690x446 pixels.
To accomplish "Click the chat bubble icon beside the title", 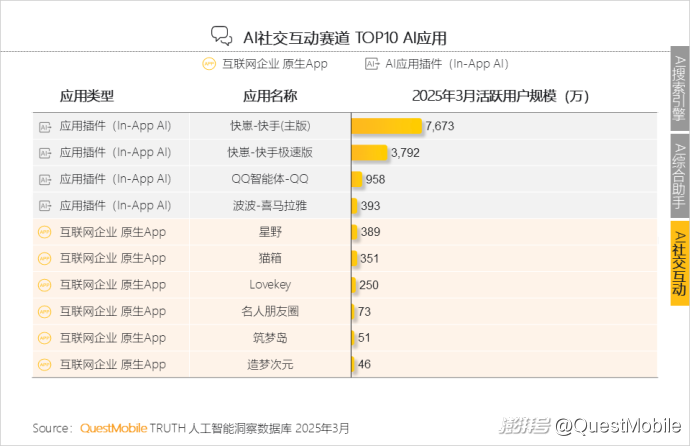I will pos(221,36).
